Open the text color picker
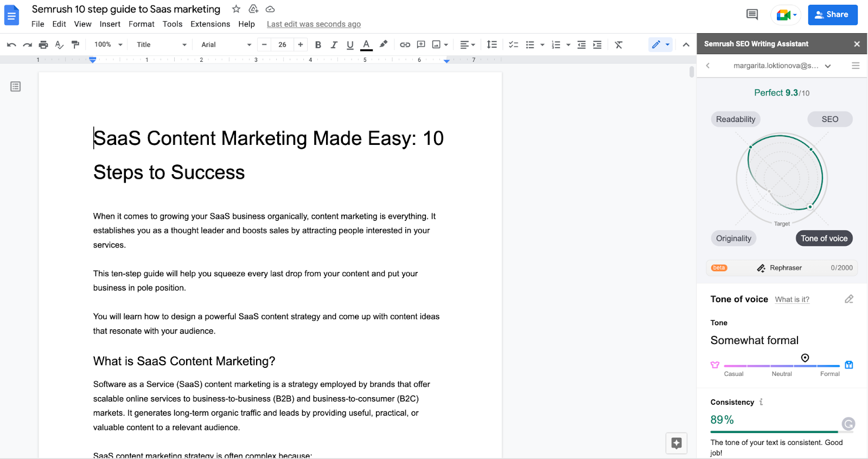This screenshot has width=868, height=459. pyautogui.click(x=367, y=44)
